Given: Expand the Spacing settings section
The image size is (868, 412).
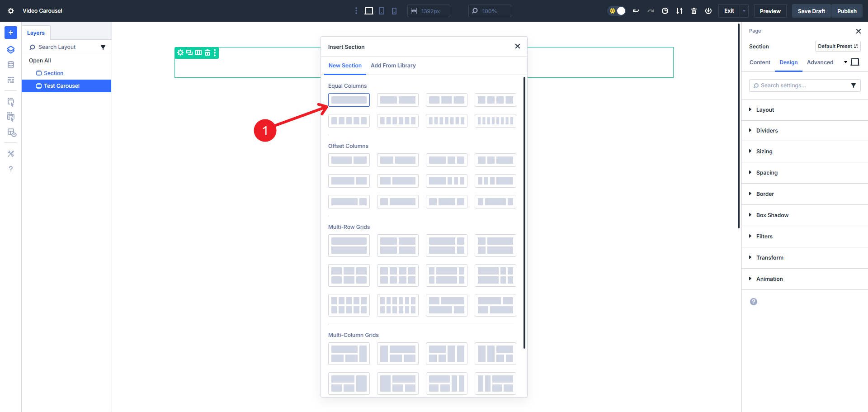Looking at the screenshot, I should point(767,172).
